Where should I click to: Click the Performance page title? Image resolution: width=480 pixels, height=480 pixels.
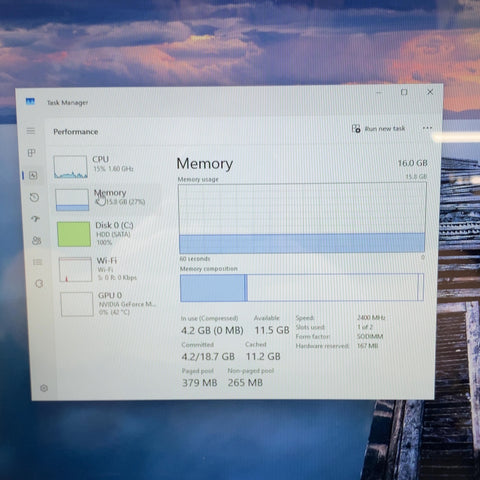point(76,132)
